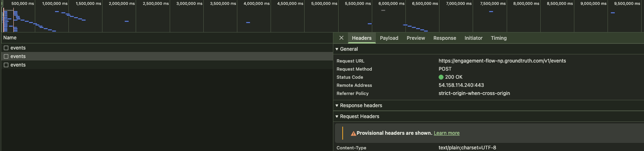Click the Status Code label
The image size is (644, 151).
tap(350, 77)
